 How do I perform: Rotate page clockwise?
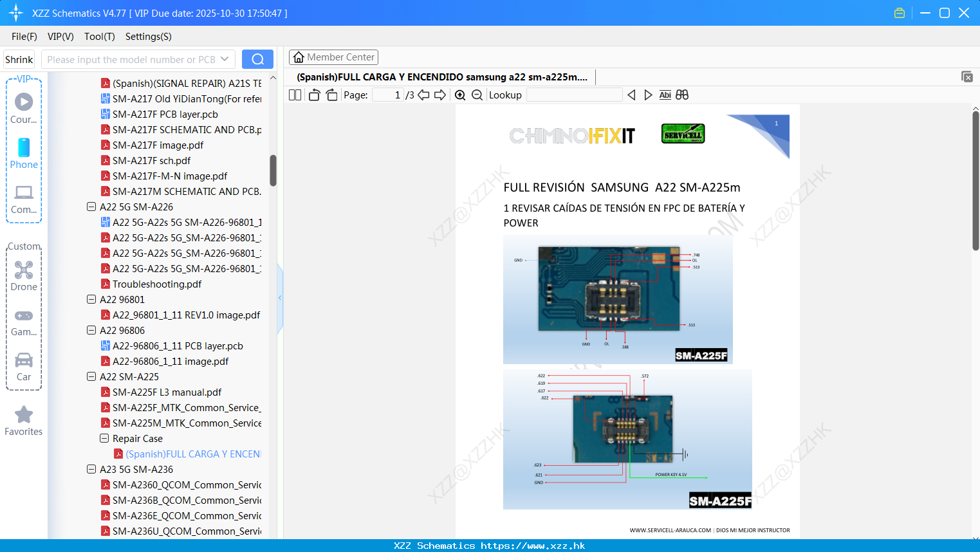(x=331, y=95)
